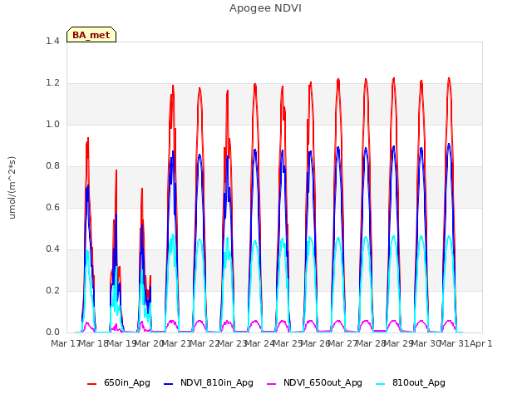Toggle the NDVI_810in_Apg legend entry

(209, 383)
